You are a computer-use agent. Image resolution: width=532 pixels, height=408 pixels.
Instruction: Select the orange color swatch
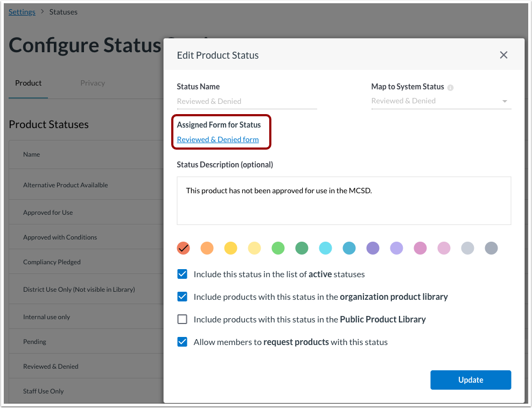click(207, 248)
